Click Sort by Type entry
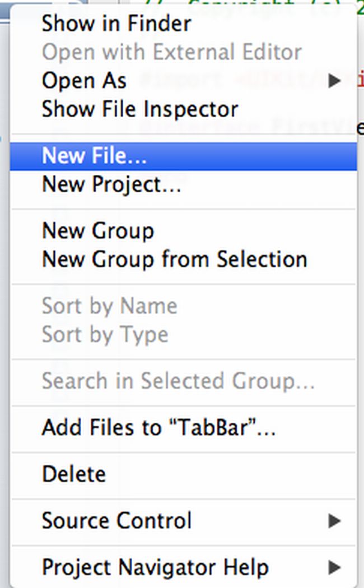The image size is (364, 588). [105, 335]
